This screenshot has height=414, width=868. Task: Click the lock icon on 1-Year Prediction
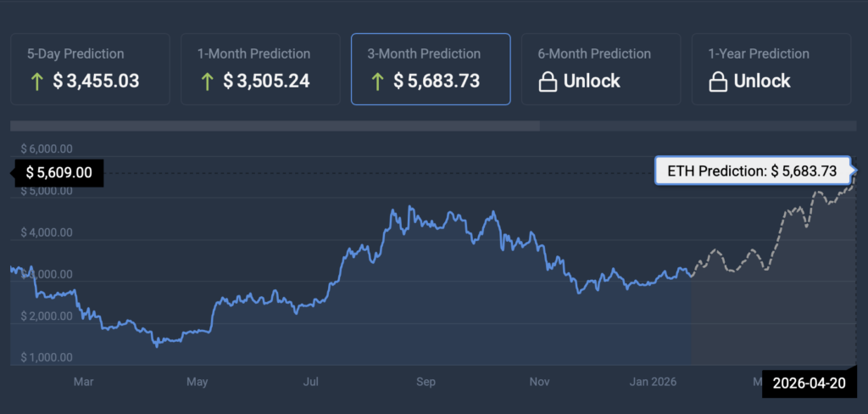pyautogui.click(x=718, y=81)
